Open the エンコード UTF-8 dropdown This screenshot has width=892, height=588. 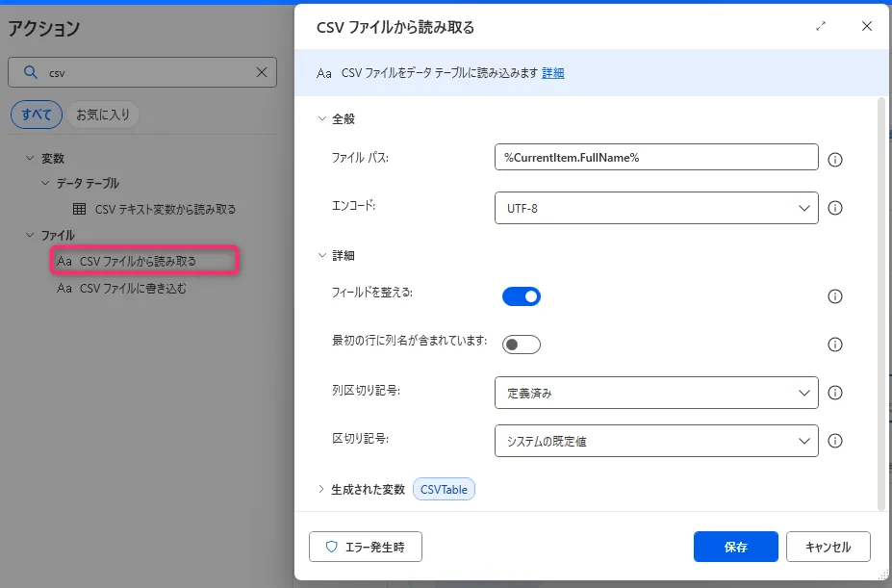coord(655,208)
